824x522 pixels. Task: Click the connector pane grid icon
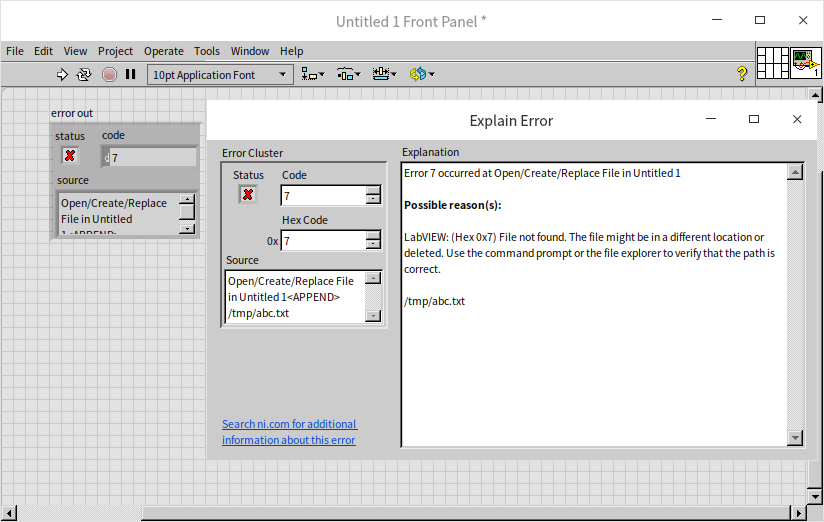click(x=773, y=62)
